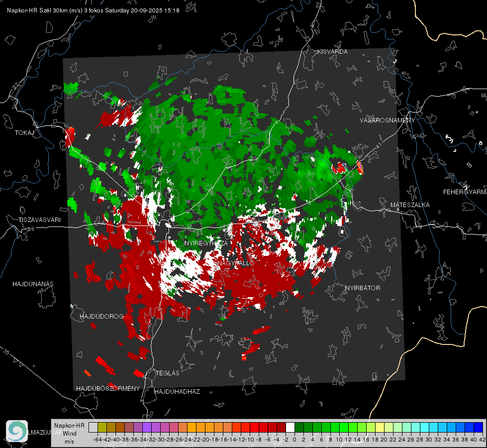Click the HAJDÚHADHÁZ town label
The image size is (487, 448).
(178, 392)
